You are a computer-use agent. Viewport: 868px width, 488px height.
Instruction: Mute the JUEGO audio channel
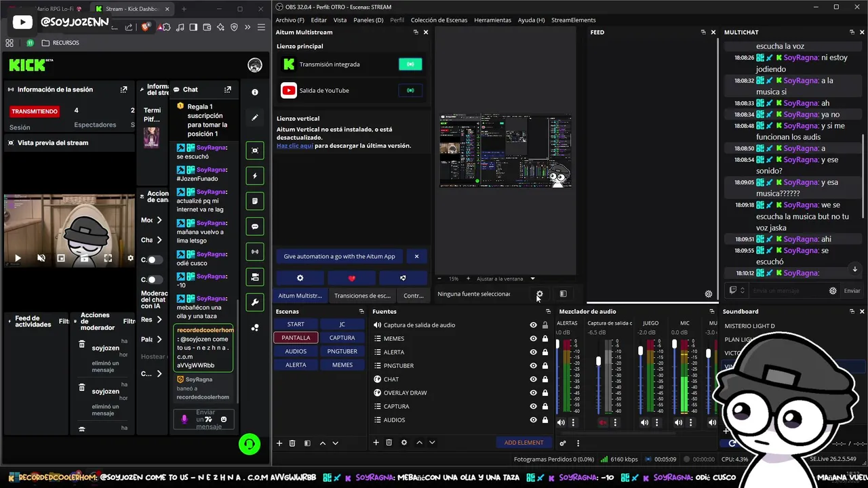[x=644, y=422]
